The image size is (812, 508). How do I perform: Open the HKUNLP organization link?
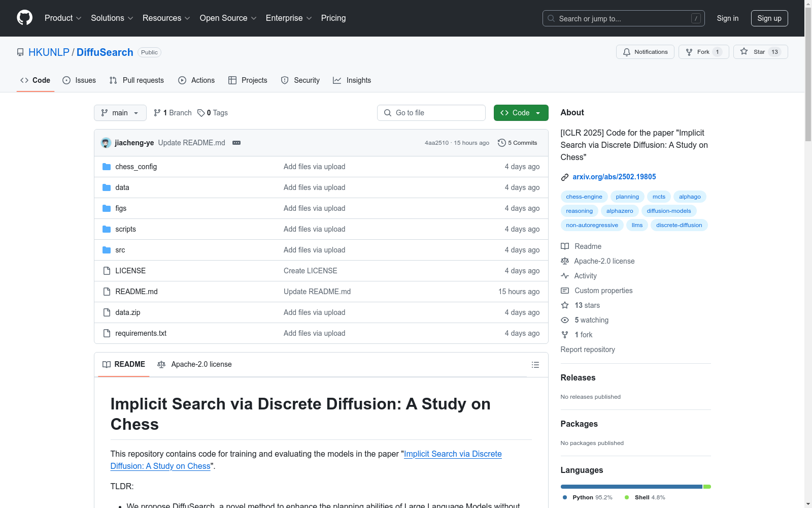coord(49,52)
